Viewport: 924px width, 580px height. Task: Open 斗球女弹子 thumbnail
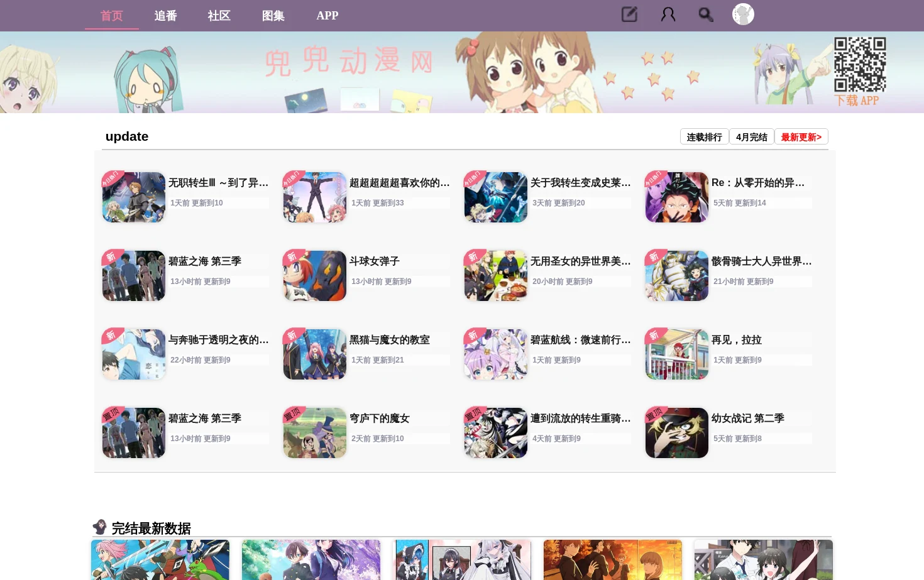[x=315, y=276]
